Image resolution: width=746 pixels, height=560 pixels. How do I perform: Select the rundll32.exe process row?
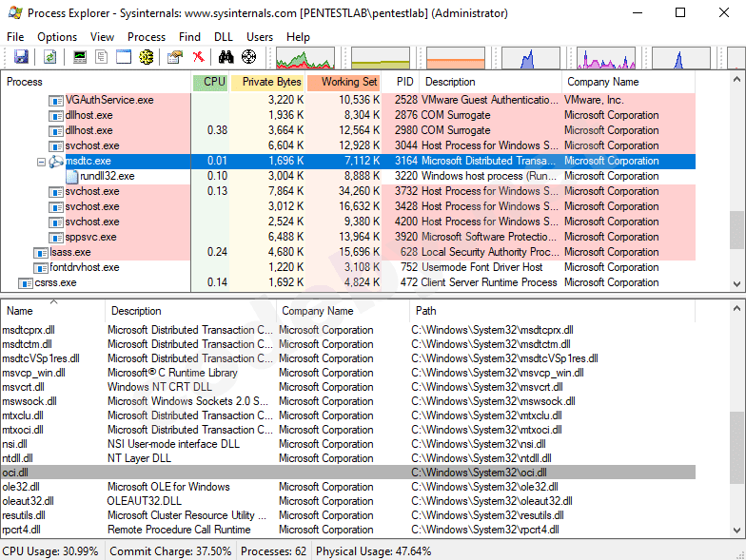coord(348,177)
